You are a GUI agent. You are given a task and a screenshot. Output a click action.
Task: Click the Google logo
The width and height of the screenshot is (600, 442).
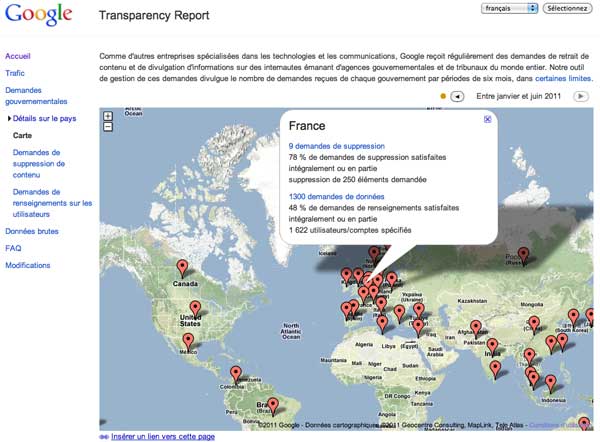pyautogui.click(x=38, y=14)
